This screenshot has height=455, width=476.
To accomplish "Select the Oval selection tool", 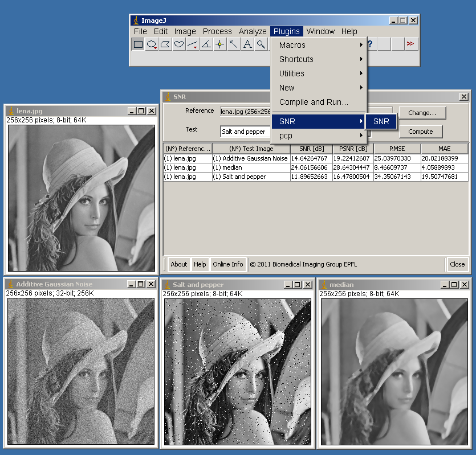I will [x=152, y=44].
